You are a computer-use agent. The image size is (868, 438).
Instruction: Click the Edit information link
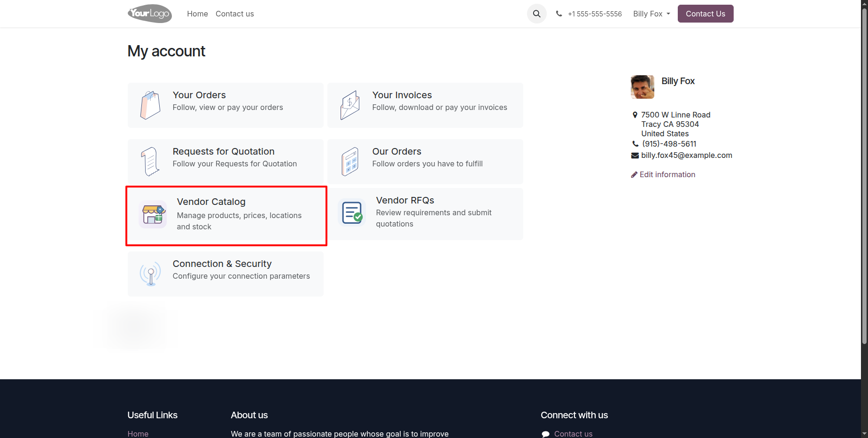tap(667, 175)
